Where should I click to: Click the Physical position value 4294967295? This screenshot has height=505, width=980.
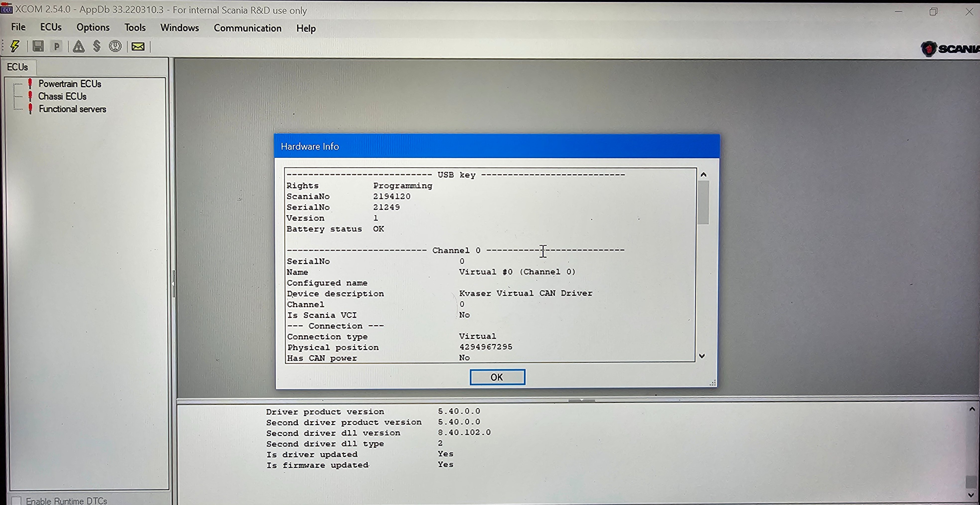(486, 347)
